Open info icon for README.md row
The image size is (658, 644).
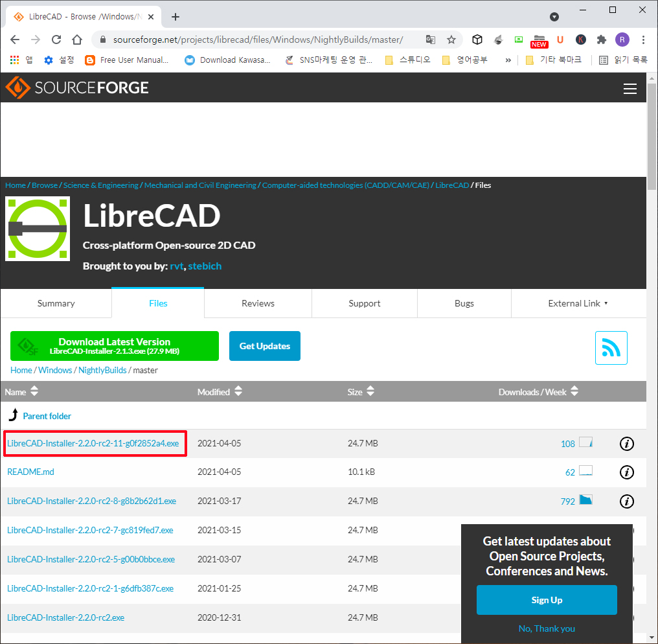coord(626,472)
